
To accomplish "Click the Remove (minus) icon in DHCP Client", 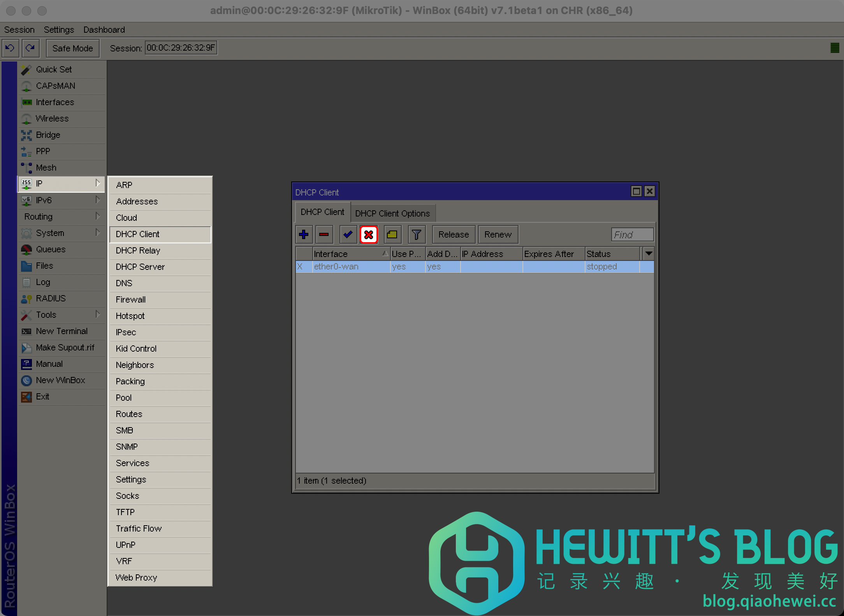I will tap(325, 235).
